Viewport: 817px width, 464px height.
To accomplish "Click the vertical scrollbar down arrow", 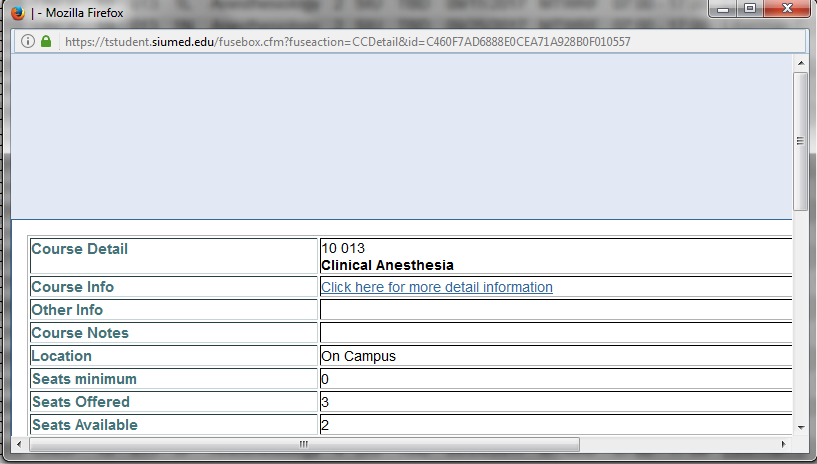I will pos(799,427).
